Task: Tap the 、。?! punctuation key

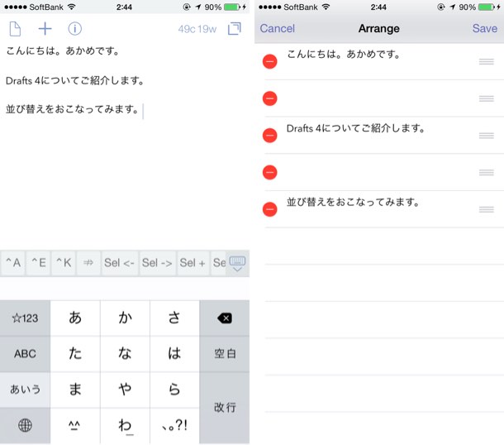Action: pyautogui.click(x=174, y=426)
